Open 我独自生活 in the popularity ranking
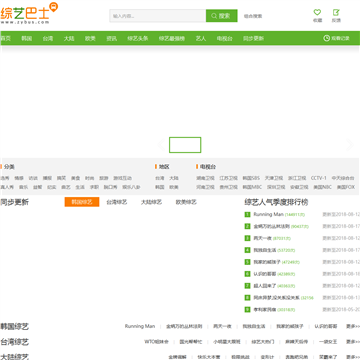 pos(265,250)
